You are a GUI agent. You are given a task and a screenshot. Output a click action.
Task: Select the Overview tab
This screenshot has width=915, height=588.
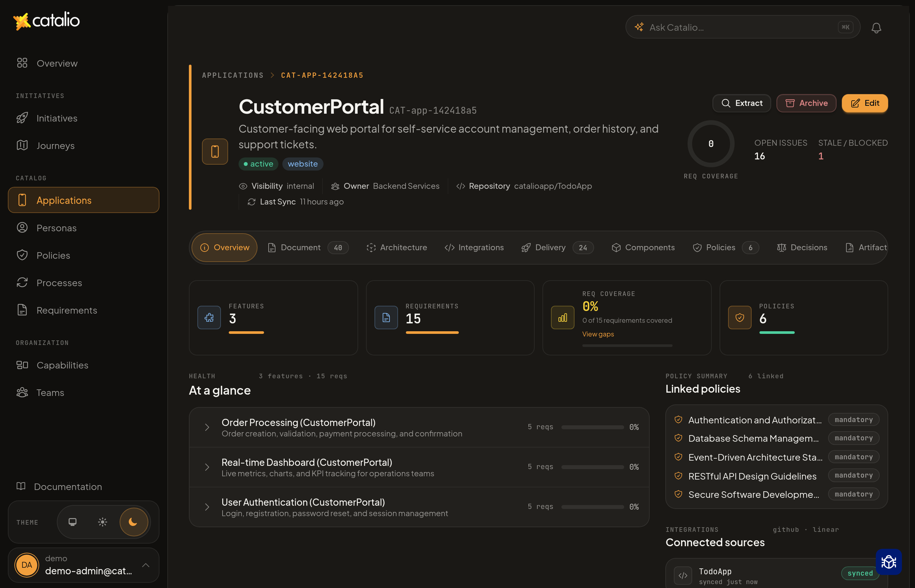[x=225, y=247]
